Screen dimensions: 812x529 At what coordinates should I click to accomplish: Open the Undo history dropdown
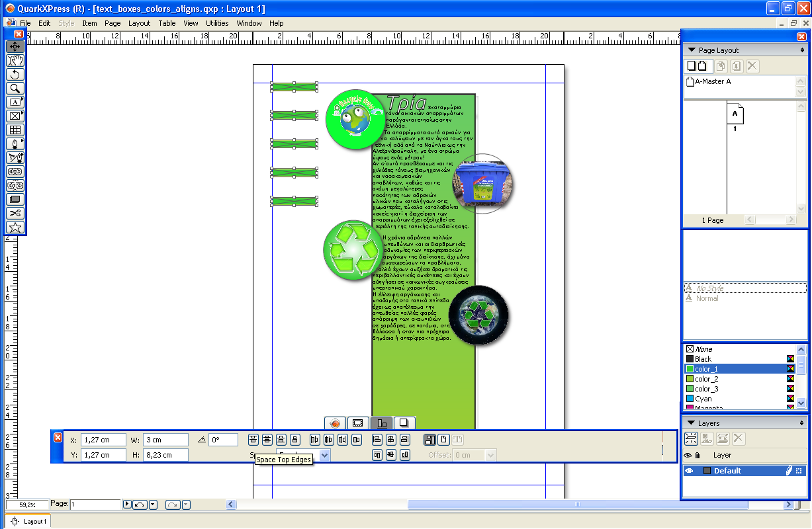(154, 505)
